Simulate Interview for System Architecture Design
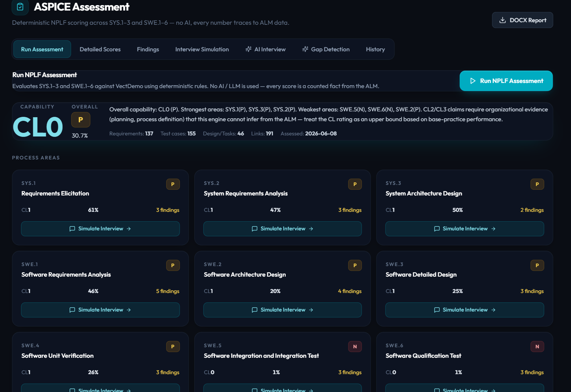This screenshot has height=392, width=571. pos(465,229)
